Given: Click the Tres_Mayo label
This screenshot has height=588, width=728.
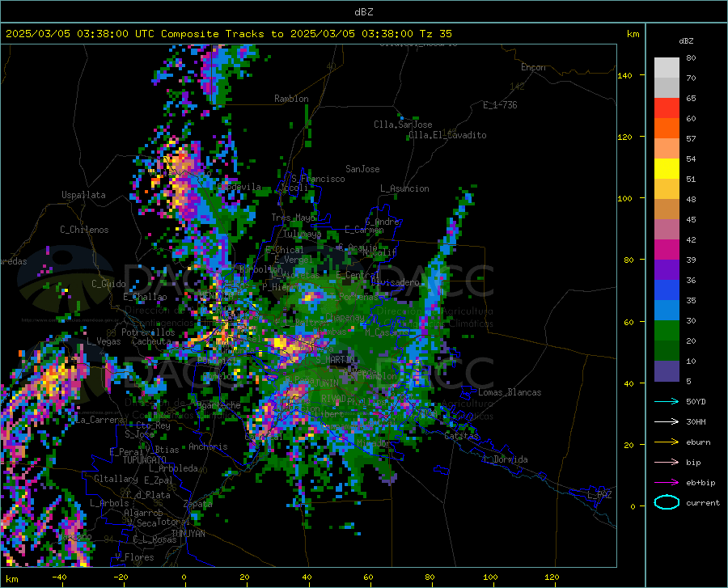Looking at the screenshot, I should pos(294,218).
